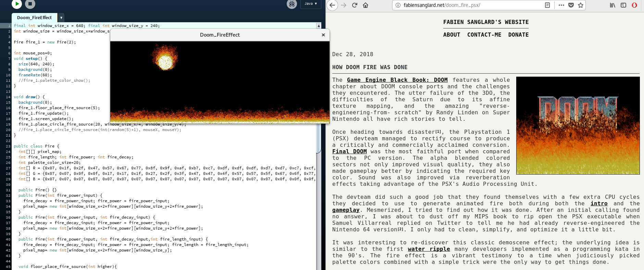The height and width of the screenshot is (270, 644).
Task: Click 'void draw() {' declaration line
Action: (x=29, y=97)
